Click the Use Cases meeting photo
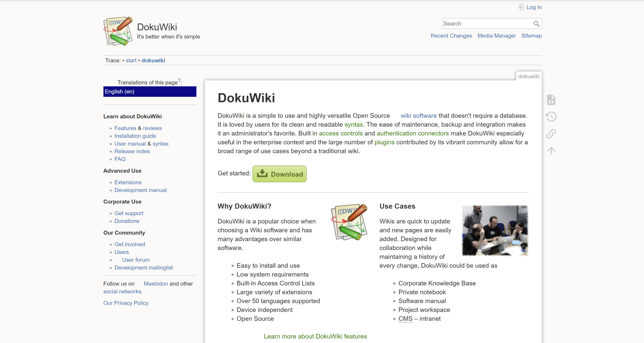644x343 pixels. (x=495, y=230)
